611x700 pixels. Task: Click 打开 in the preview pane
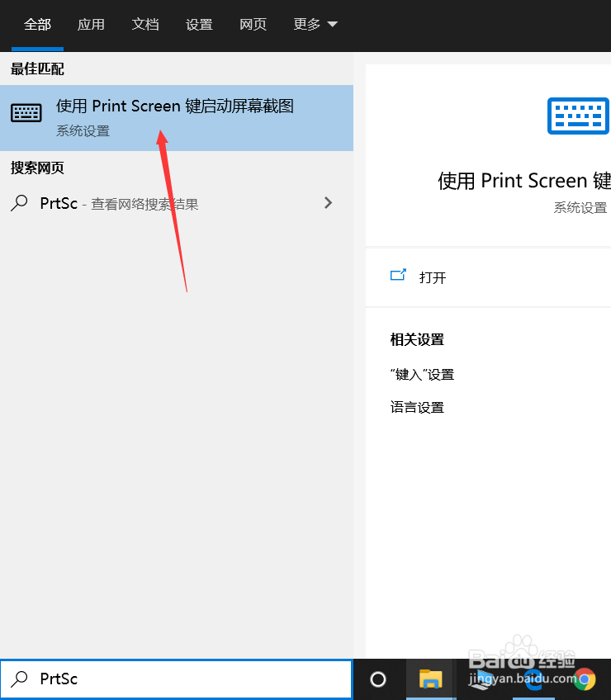(x=433, y=277)
